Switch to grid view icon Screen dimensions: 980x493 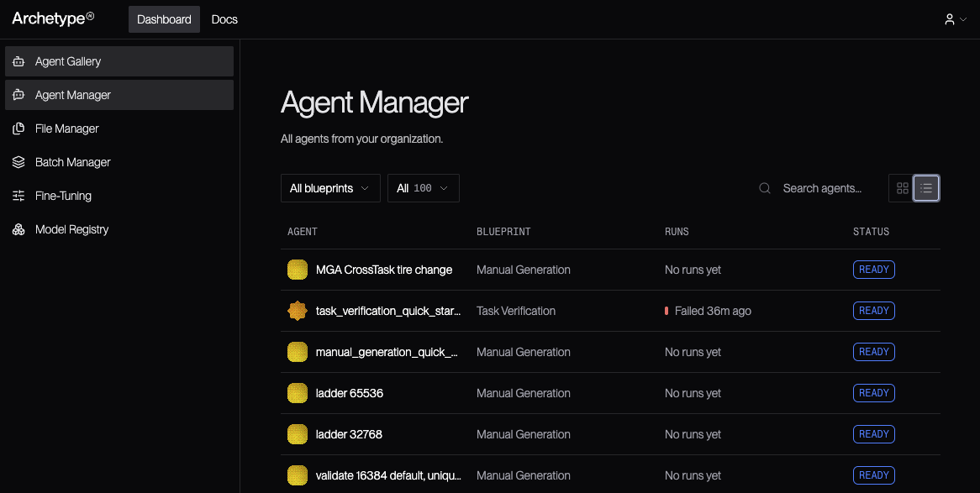point(902,188)
